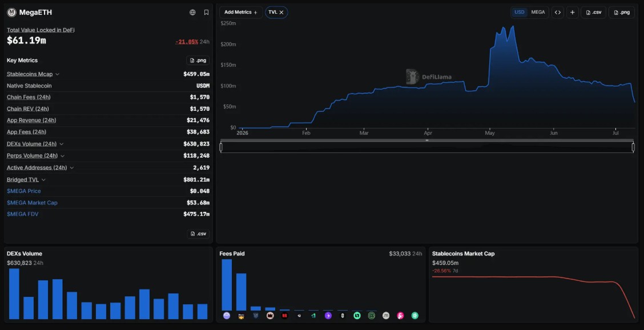Screen dimensions: 644x330
Task: Open the $MEGA Price link
Action: point(24,191)
